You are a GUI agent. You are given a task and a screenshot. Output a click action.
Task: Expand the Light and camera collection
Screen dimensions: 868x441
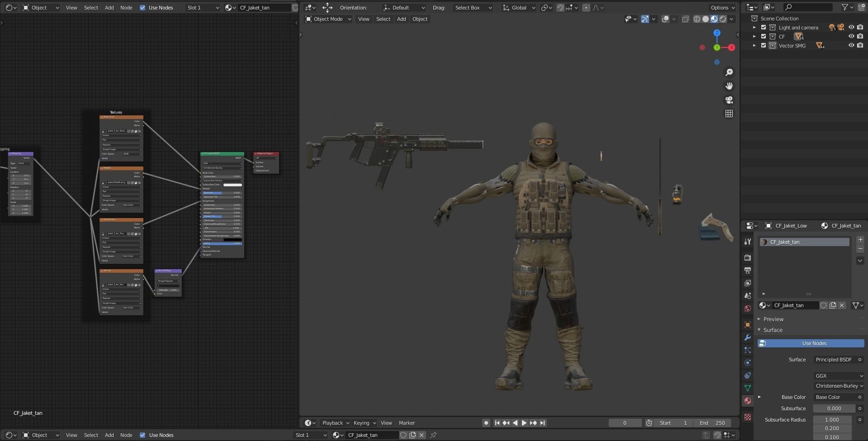pos(754,28)
